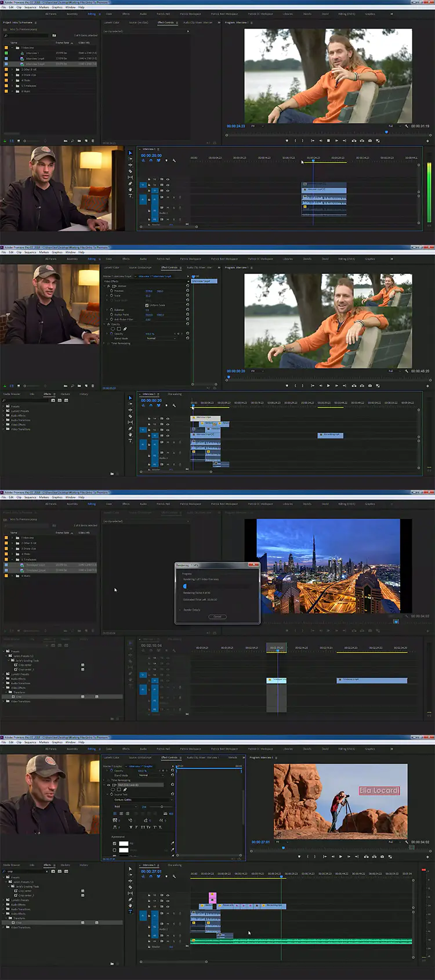Click font size slider in Elia Locardi window

(161, 806)
